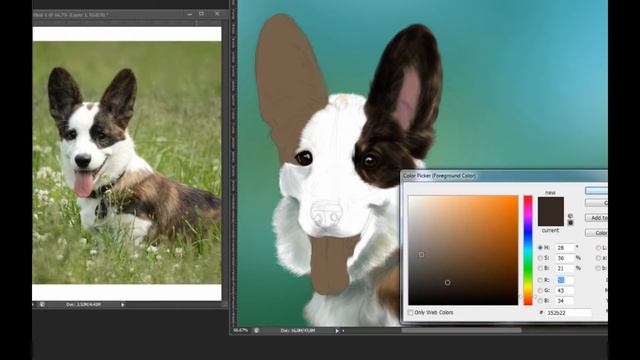Select the blue radio button below G
The height and width of the screenshot is (360, 640).
[x=540, y=300]
